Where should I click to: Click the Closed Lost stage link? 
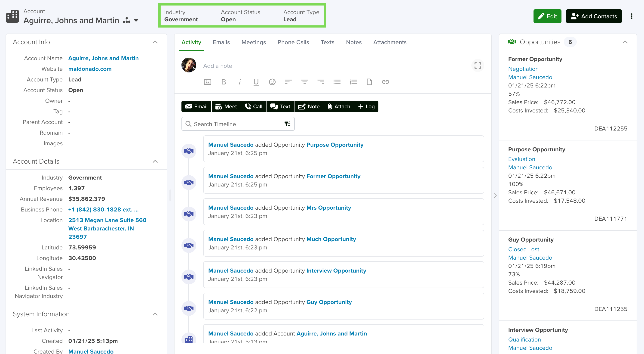point(524,249)
